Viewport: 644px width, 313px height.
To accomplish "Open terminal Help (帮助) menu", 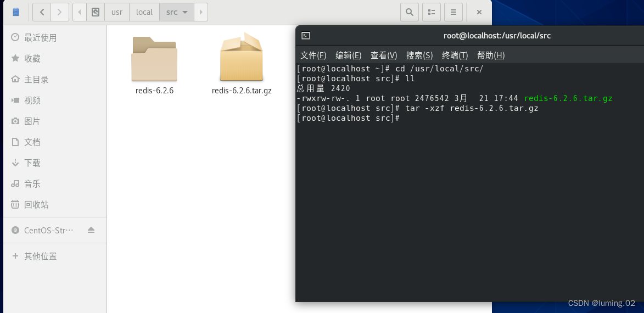I will click(x=490, y=55).
